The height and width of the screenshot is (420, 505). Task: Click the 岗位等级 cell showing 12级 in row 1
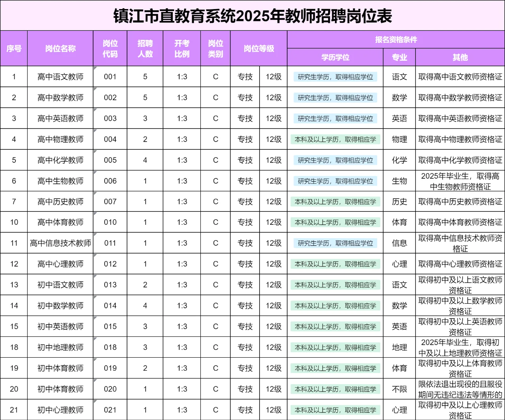273,77
